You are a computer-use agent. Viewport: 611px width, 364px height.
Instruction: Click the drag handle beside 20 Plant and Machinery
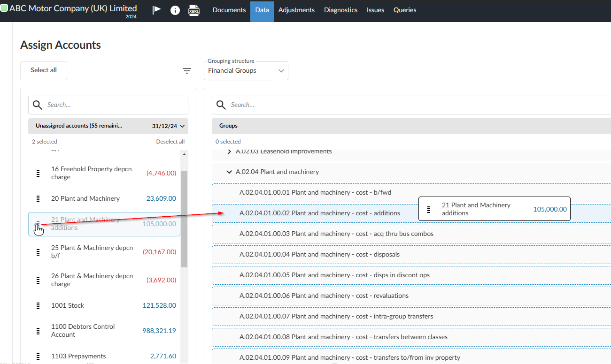[38, 198]
